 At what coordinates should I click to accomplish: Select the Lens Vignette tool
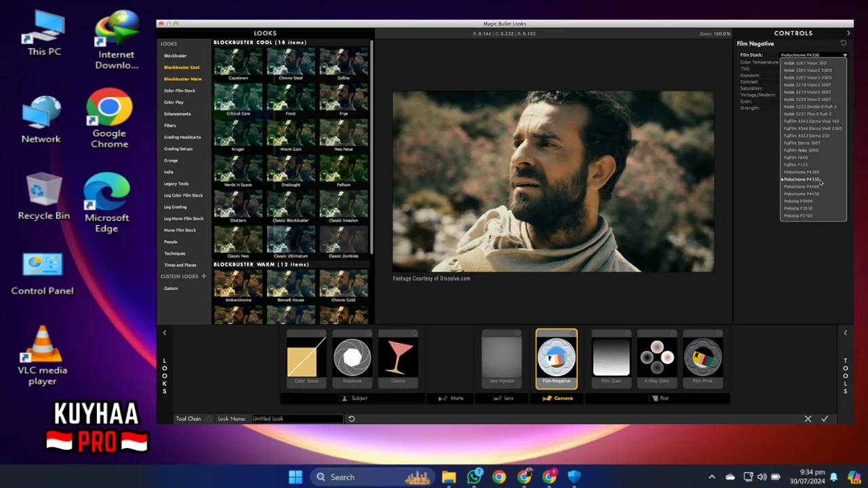click(502, 359)
